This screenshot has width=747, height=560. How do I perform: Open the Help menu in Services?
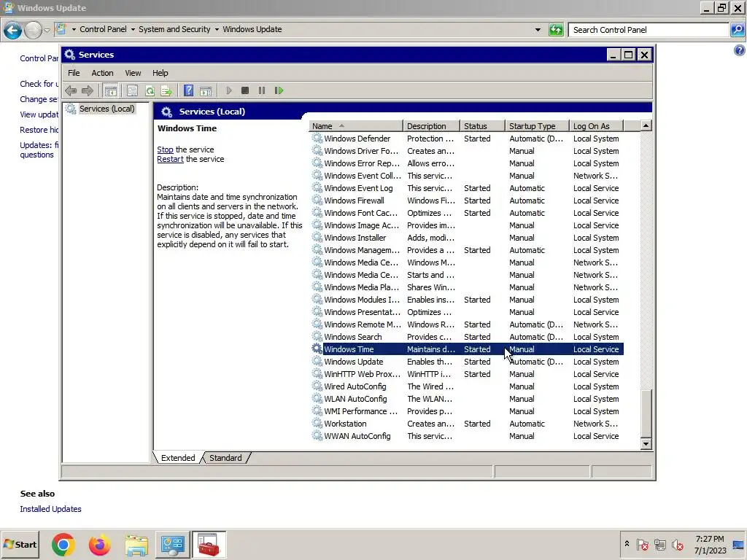click(x=160, y=73)
